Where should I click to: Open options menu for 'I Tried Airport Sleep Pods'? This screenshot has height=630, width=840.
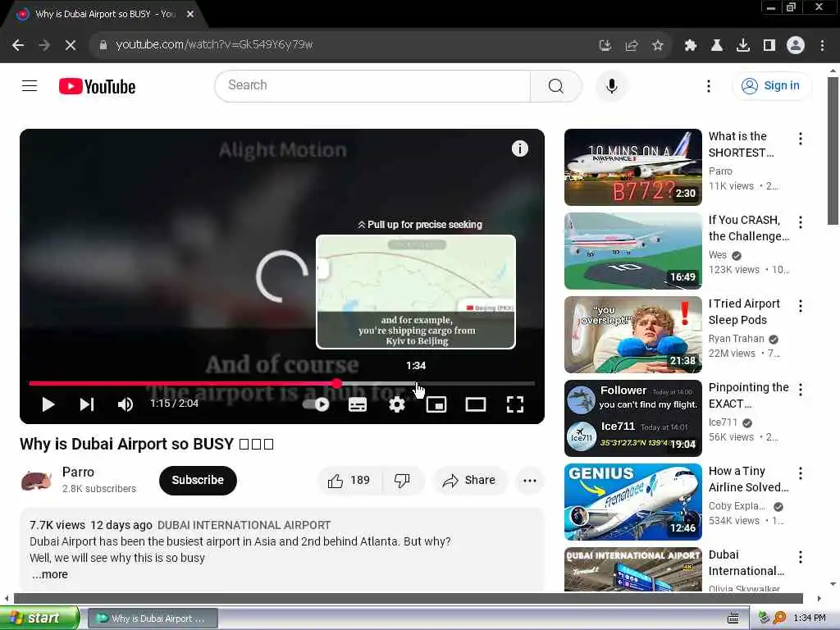[x=801, y=306]
